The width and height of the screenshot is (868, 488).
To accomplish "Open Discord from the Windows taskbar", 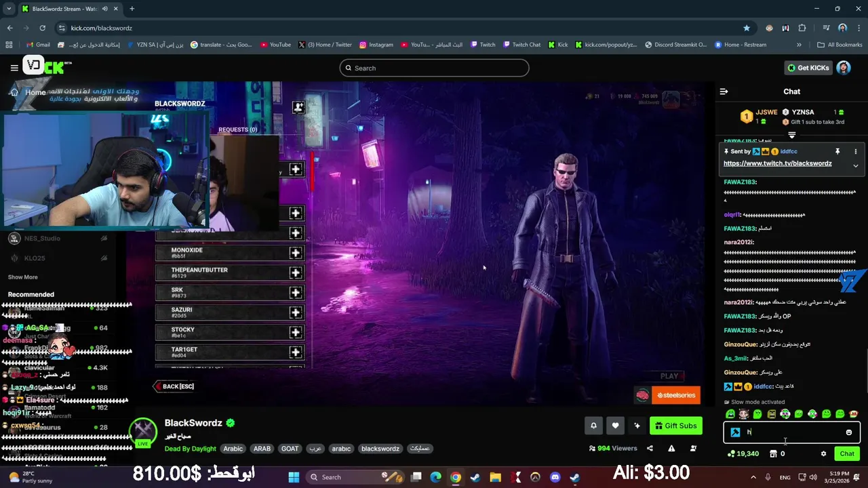I will 555,477.
